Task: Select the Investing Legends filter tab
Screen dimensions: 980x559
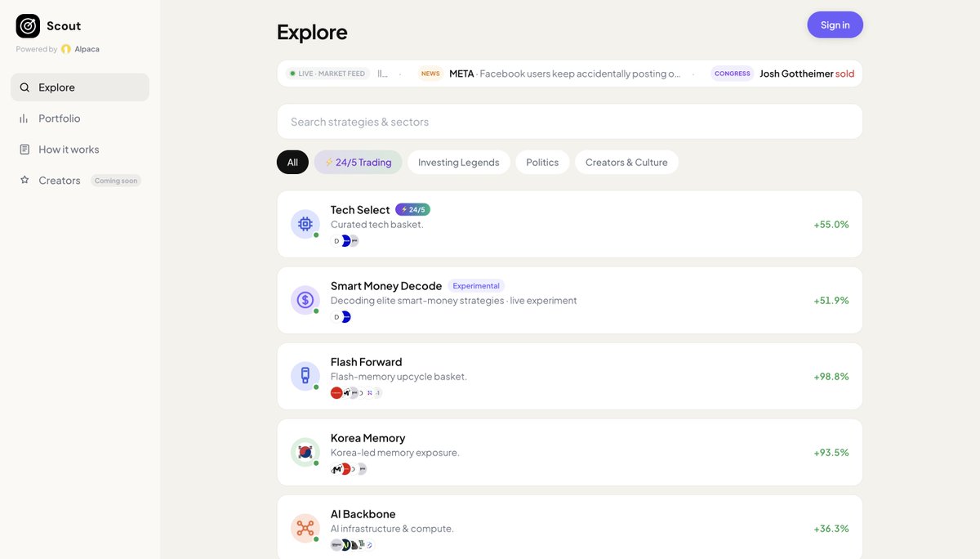Action: click(x=459, y=163)
